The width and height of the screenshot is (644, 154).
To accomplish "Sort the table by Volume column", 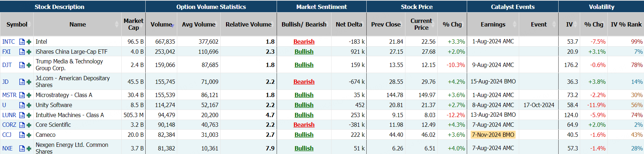I will (161, 24).
